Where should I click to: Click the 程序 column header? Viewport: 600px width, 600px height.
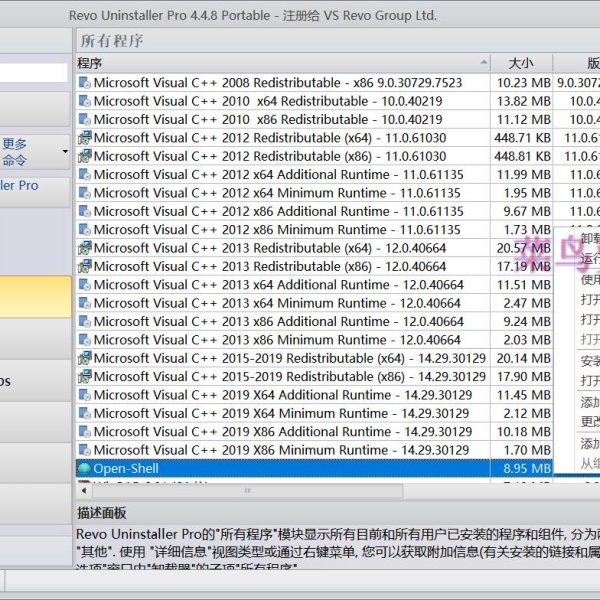(283, 63)
